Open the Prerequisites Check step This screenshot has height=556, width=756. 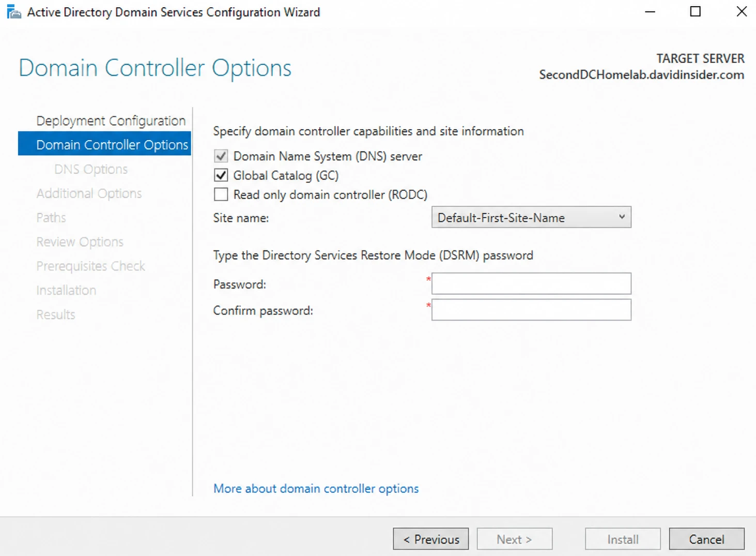point(90,266)
